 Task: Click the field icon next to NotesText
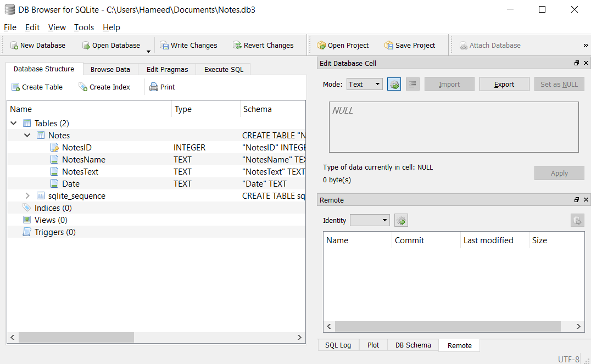(x=55, y=171)
